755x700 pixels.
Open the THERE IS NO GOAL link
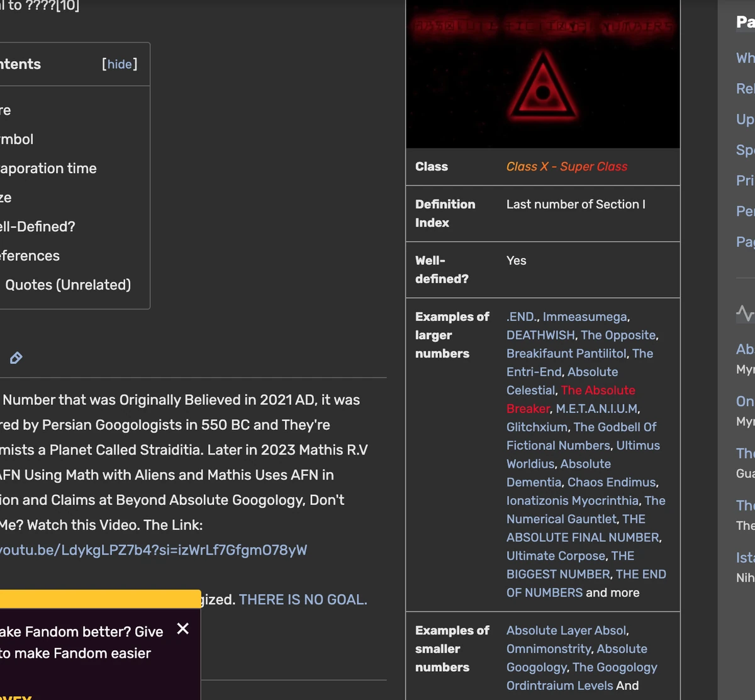(303, 600)
